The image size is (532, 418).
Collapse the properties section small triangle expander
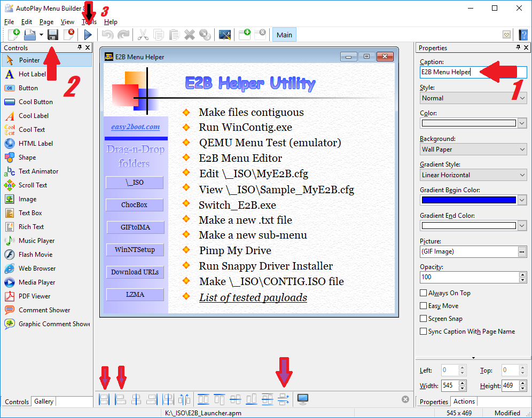point(473,358)
